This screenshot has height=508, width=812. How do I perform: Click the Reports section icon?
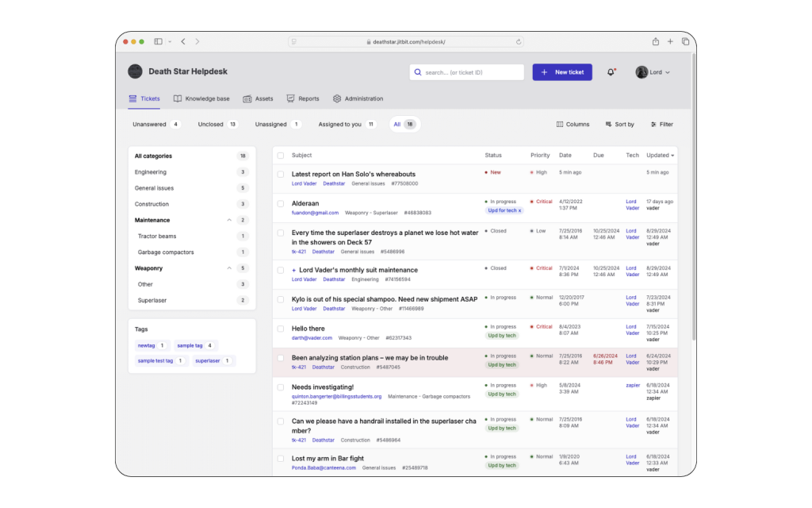click(289, 98)
